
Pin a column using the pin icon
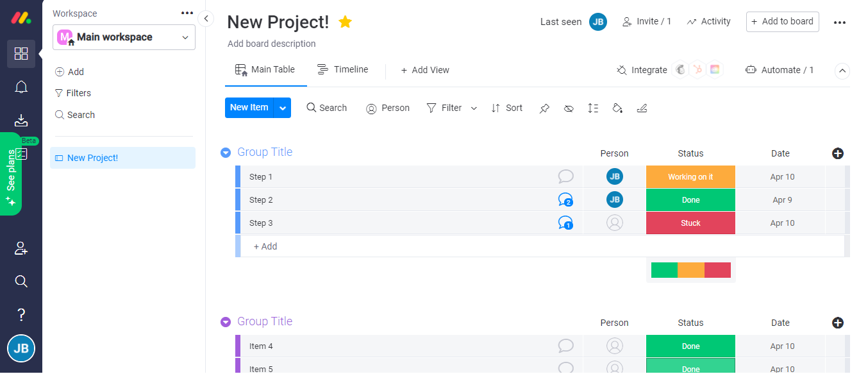544,108
